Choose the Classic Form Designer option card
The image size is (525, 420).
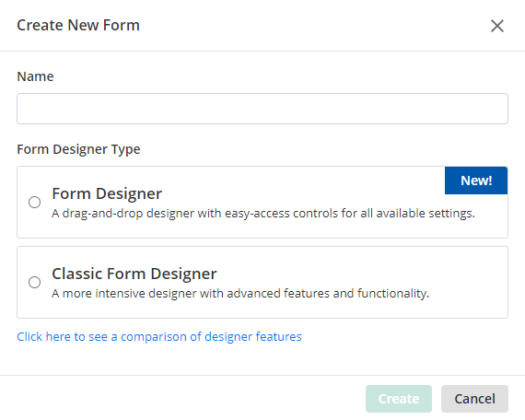point(262,283)
